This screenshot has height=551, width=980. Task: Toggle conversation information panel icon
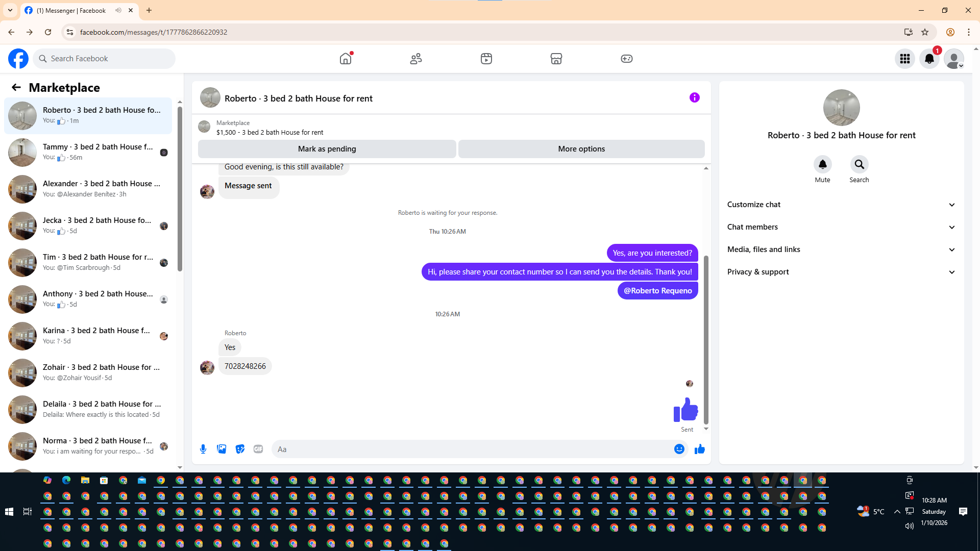point(694,97)
